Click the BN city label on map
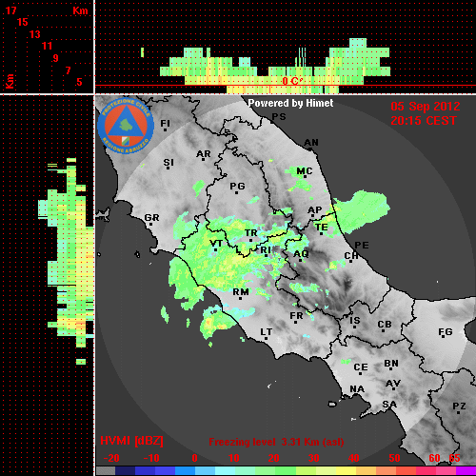The height and width of the screenshot is (476, 476). [x=391, y=364]
